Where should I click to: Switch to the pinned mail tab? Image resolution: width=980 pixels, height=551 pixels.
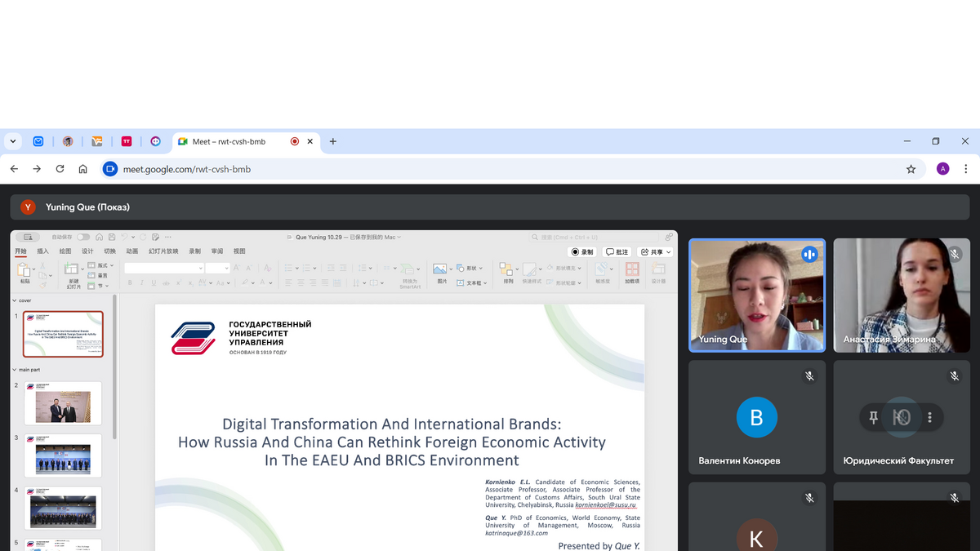coord(38,141)
